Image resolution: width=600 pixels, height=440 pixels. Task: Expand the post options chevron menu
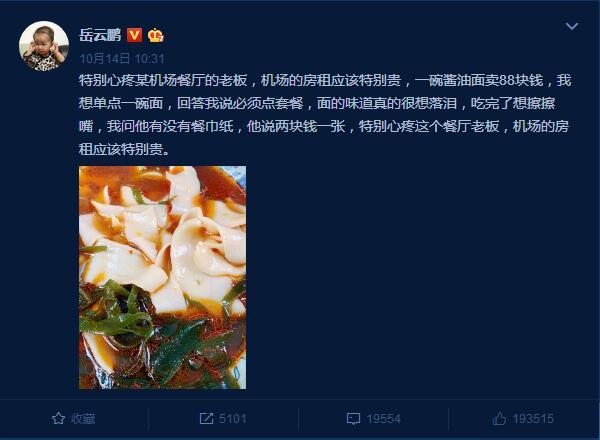(572, 26)
